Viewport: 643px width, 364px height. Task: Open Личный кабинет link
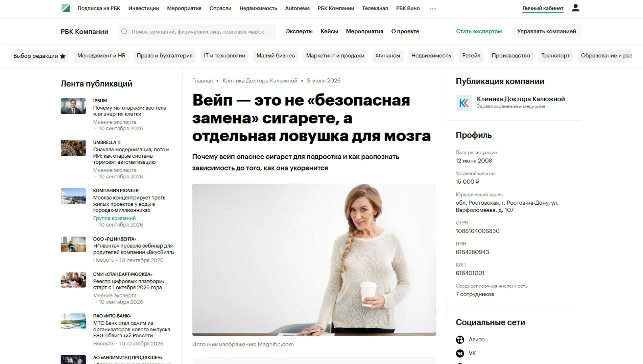click(543, 8)
